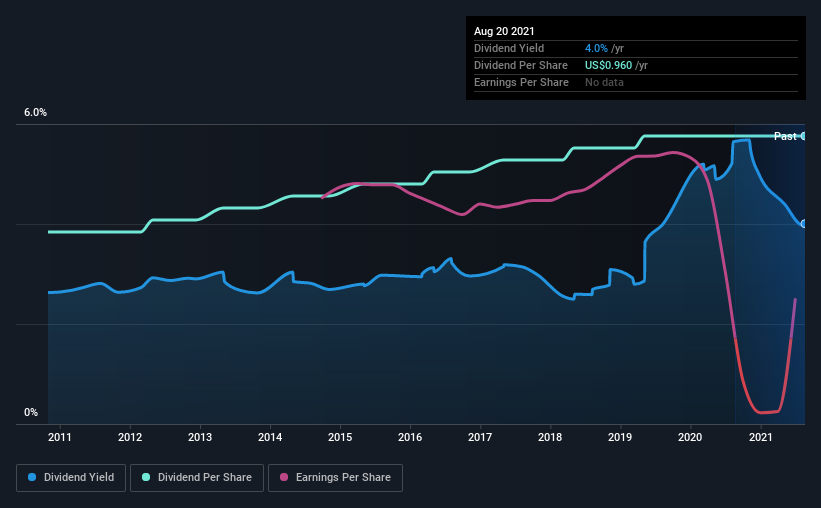This screenshot has height=508, width=821.
Task: Click the pink Earnings Per Share legend dot
Action: pos(284,477)
